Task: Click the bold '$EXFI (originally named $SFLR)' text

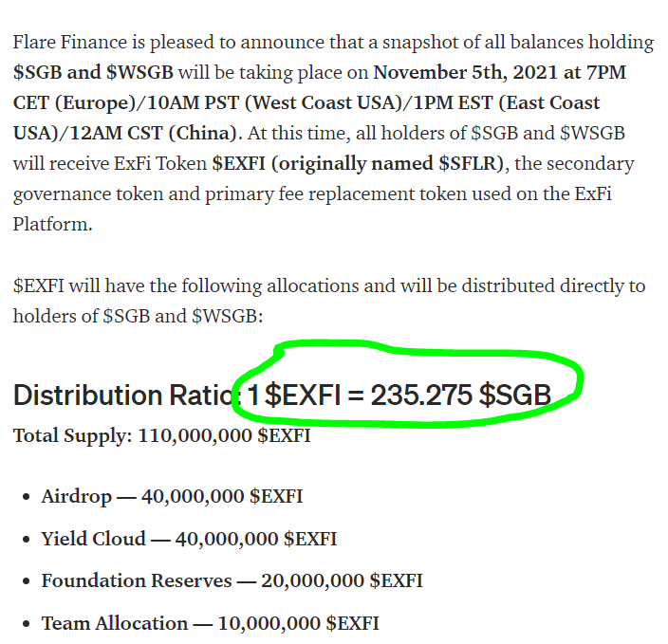Action: click(x=358, y=163)
